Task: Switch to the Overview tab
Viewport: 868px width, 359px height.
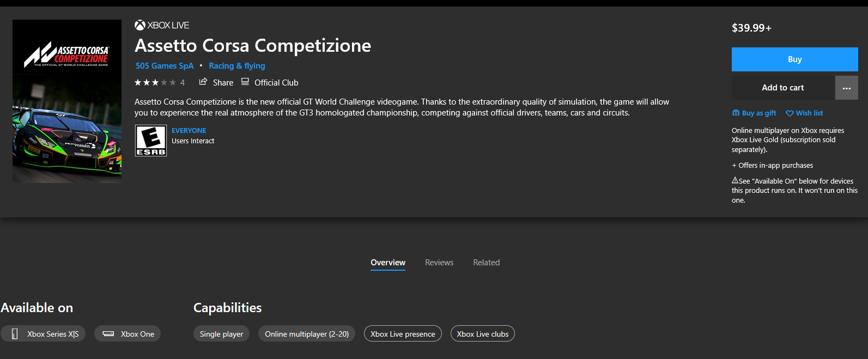Action: click(x=388, y=263)
